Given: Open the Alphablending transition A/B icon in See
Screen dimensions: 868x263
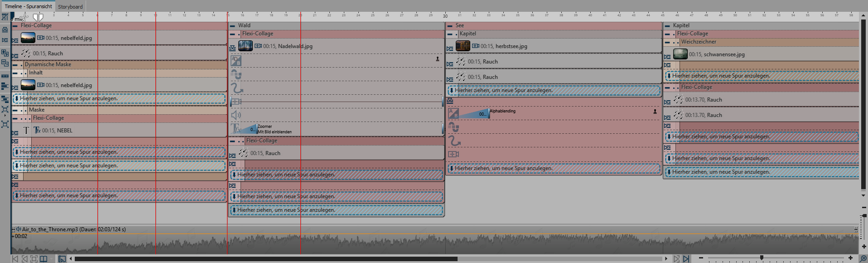Looking at the screenshot, I should [453, 114].
